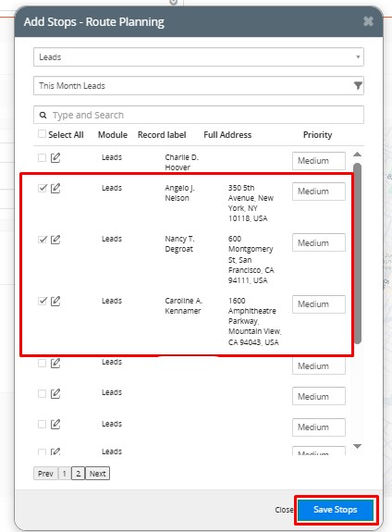Focus the Type and Search field
The width and height of the screenshot is (392, 532).
(x=199, y=115)
